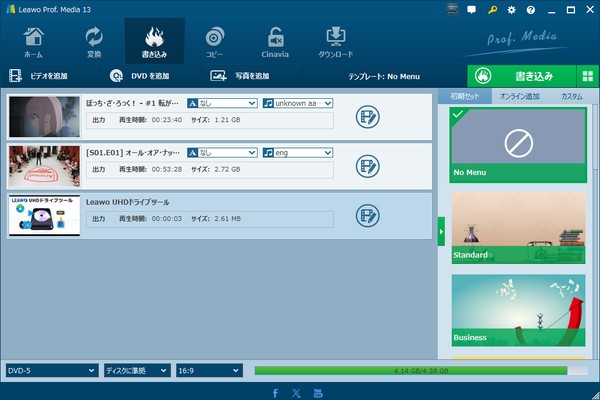Viewport: 600px width, 400px height.
Task: Switch to the 初期セット template tab
Action: click(x=465, y=96)
